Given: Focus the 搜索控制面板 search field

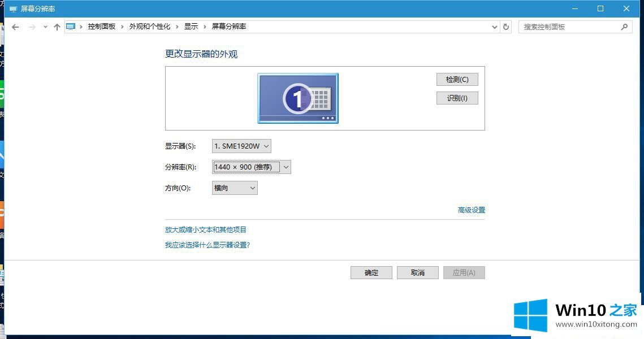Looking at the screenshot, I should (x=576, y=27).
